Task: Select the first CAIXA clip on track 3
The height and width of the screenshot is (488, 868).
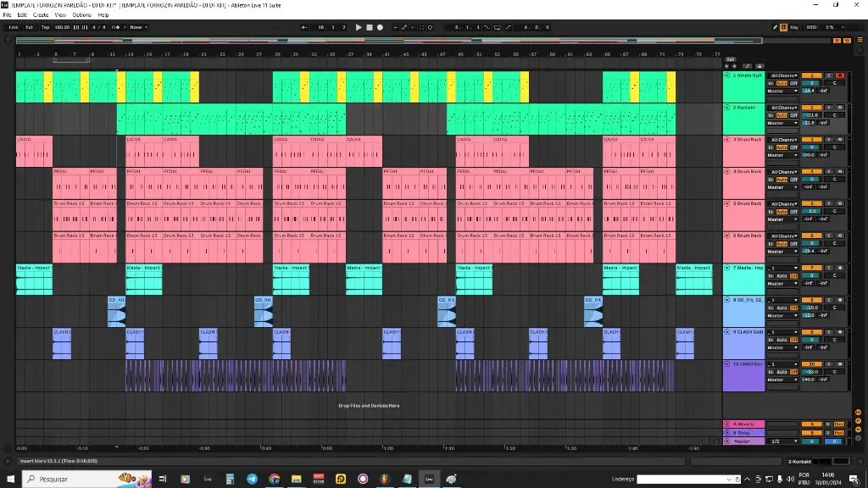Action: coord(34,151)
